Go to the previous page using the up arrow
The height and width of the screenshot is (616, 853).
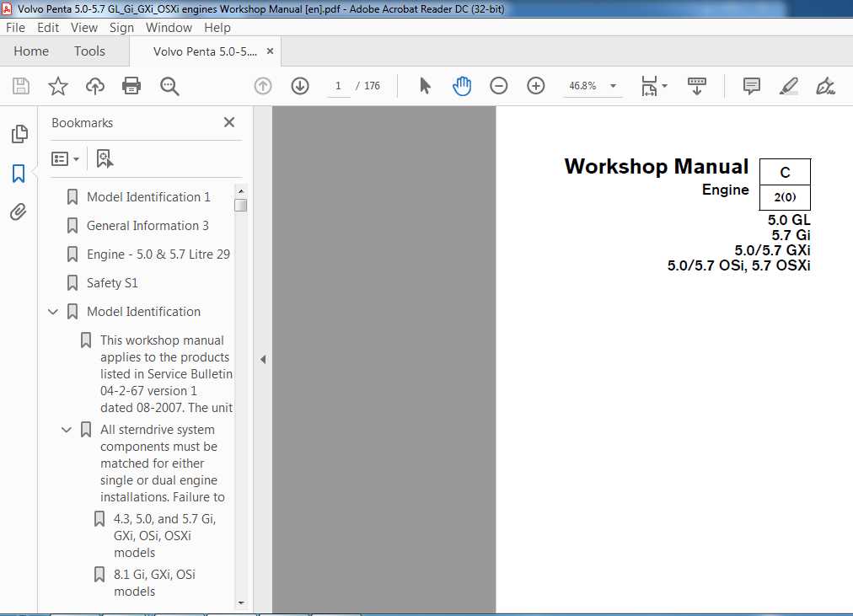pyautogui.click(x=263, y=86)
